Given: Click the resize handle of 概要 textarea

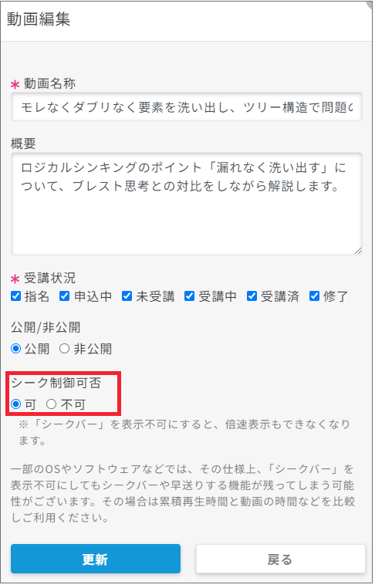Looking at the screenshot, I should pyautogui.click(x=358, y=251).
